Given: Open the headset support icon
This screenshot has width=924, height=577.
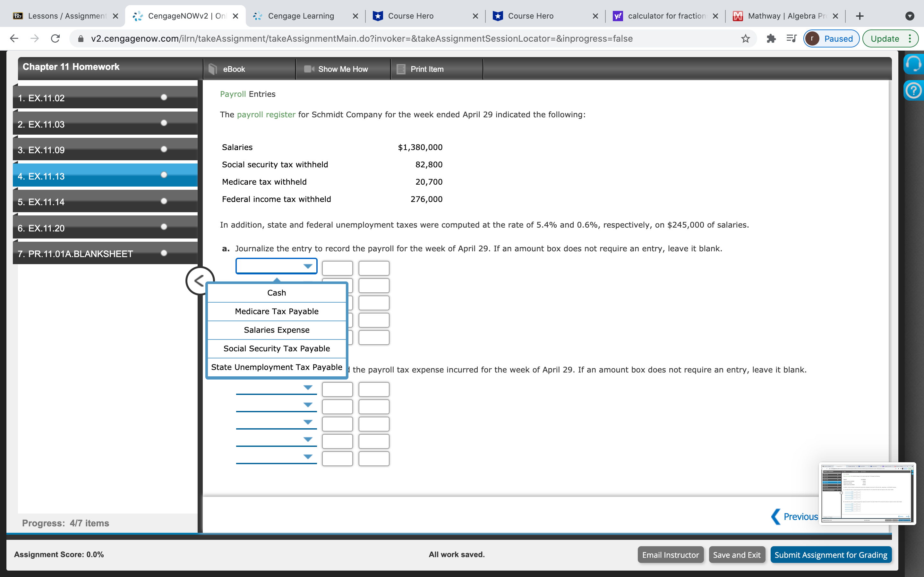Looking at the screenshot, I should pyautogui.click(x=913, y=64).
